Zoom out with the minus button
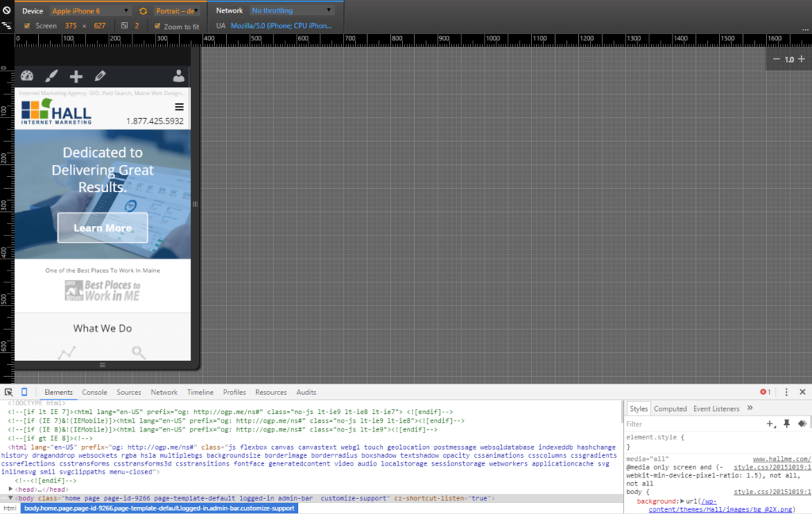 [776, 59]
